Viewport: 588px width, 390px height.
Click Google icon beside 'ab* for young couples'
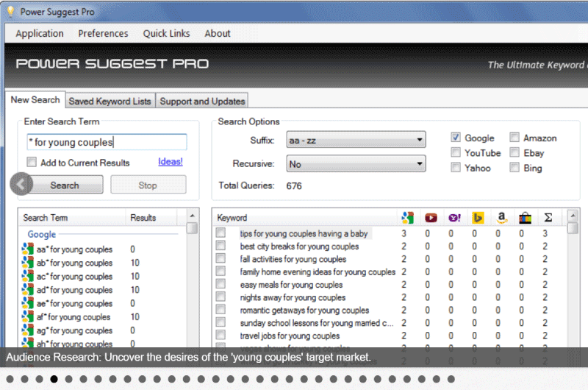[28, 263]
